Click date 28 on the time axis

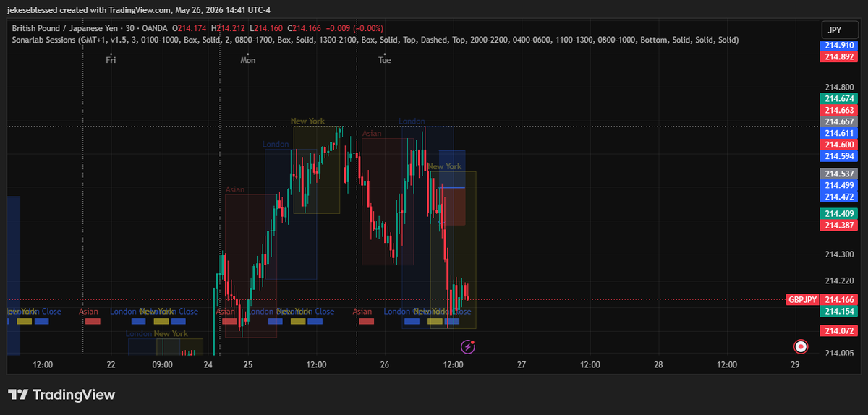coord(658,365)
